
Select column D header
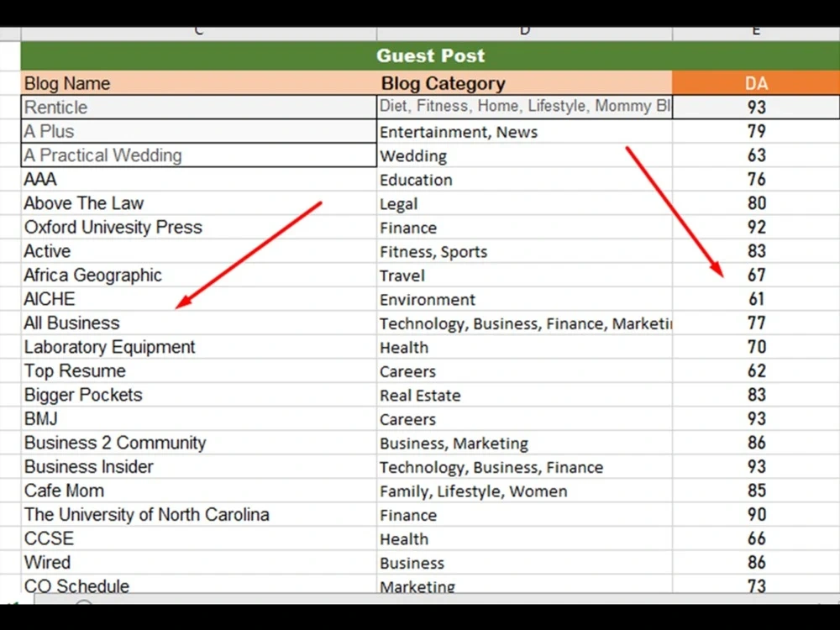(x=524, y=34)
